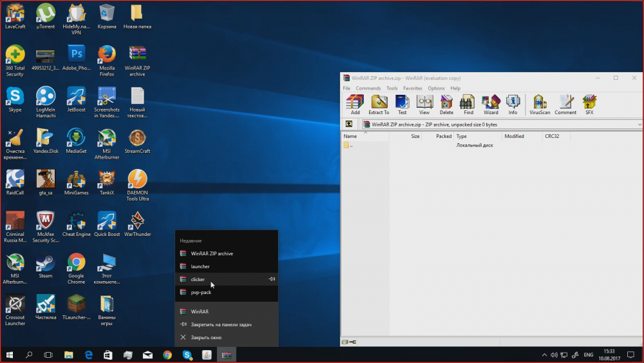Switch ENG input language in system tray
The height and width of the screenshot is (363, 644).
(588, 355)
